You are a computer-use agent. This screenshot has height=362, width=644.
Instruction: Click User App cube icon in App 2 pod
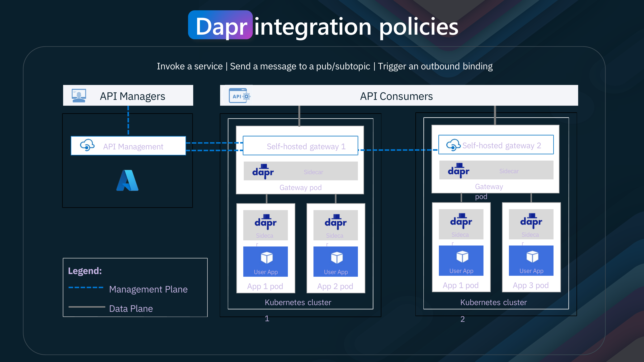[337, 258]
